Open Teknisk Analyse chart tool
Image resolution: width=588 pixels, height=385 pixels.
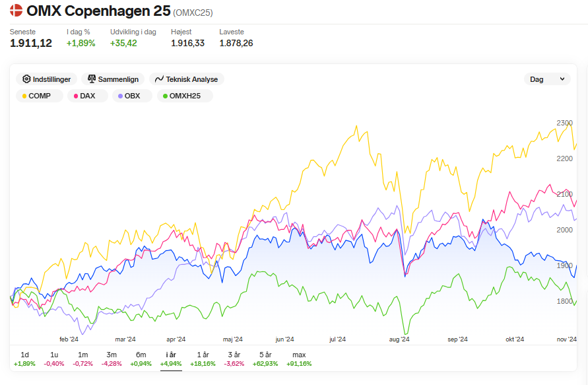coord(187,79)
